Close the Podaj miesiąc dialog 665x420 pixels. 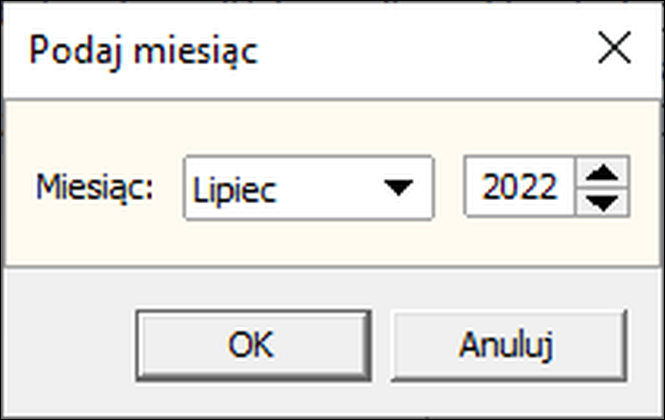coord(615,48)
